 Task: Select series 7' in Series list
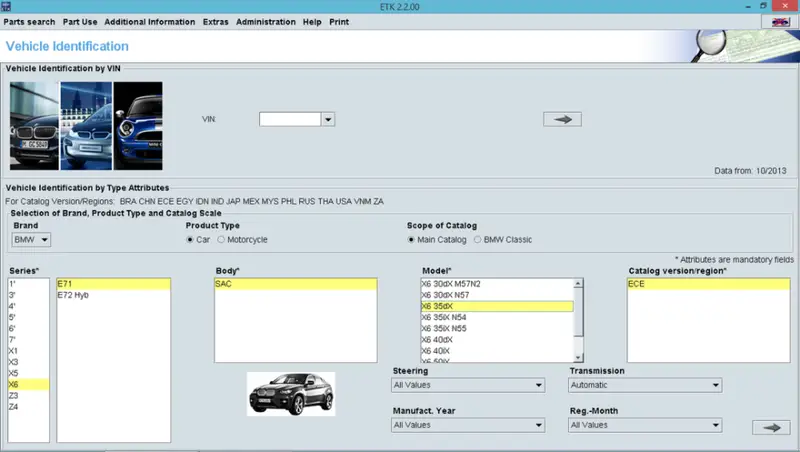point(29,340)
